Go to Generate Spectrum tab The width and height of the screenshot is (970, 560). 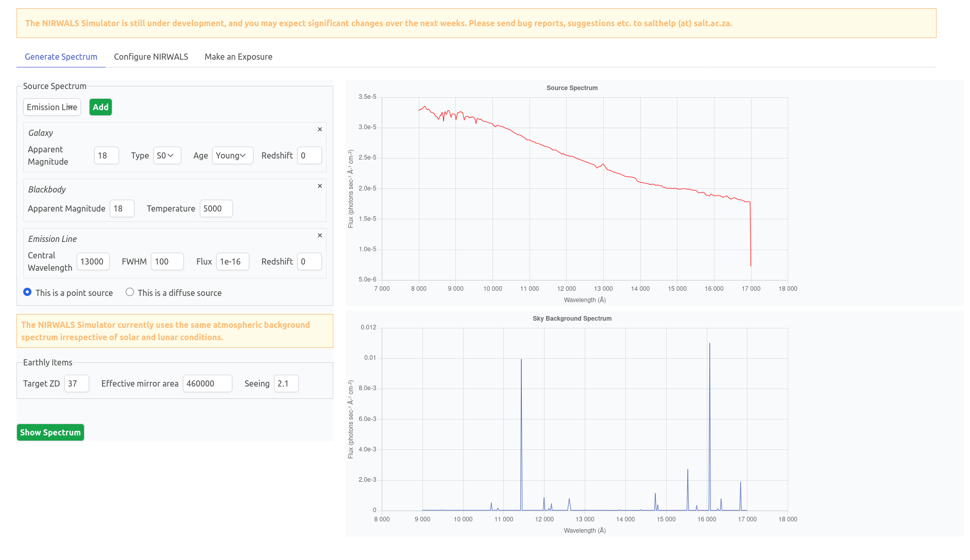point(61,57)
